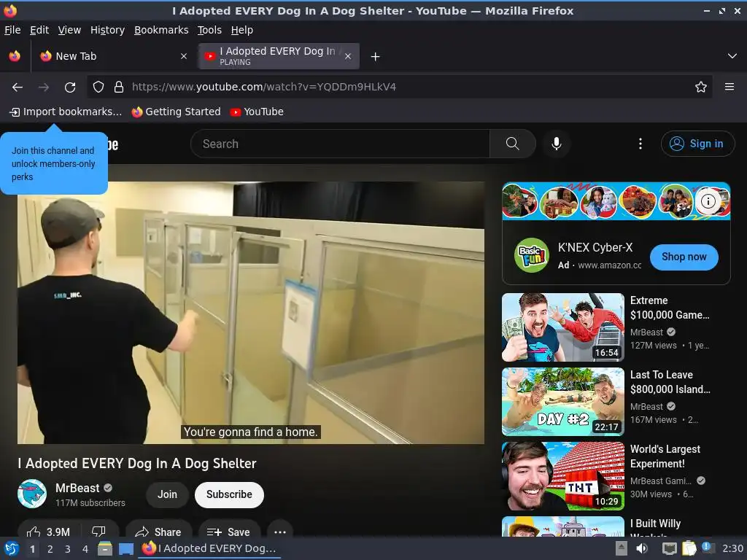
Task: Open the taskbar file manager icon
Action: (105, 549)
